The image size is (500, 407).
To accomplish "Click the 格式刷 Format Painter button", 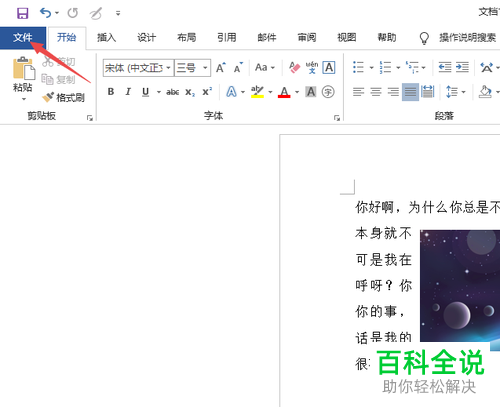I will (x=63, y=97).
